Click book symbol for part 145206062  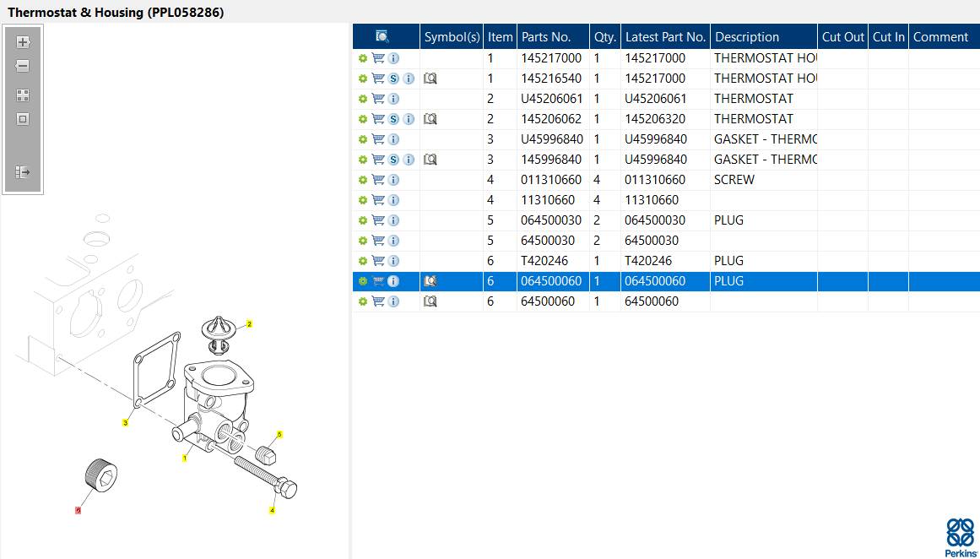430,119
